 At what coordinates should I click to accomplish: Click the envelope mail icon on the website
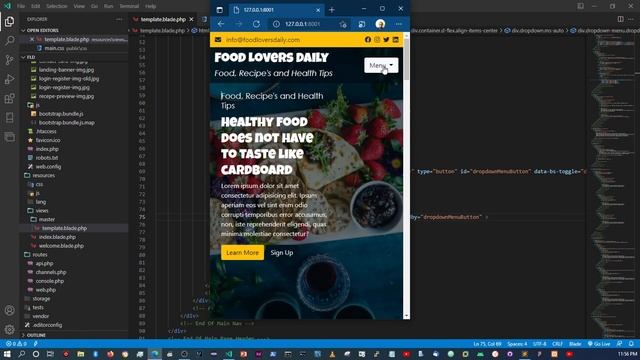(x=218, y=40)
